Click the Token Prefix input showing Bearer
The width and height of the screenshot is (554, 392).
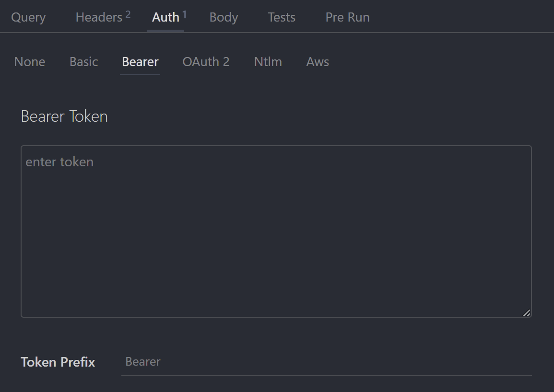pos(326,362)
